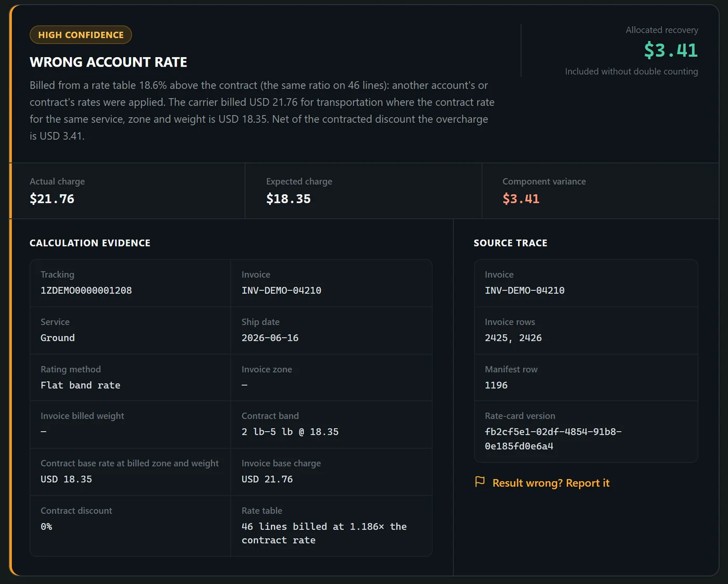Click INV-DEMO-04210 in Calculation Evidence
Image resolution: width=728 pixels, height=584 pixels.
281,290
